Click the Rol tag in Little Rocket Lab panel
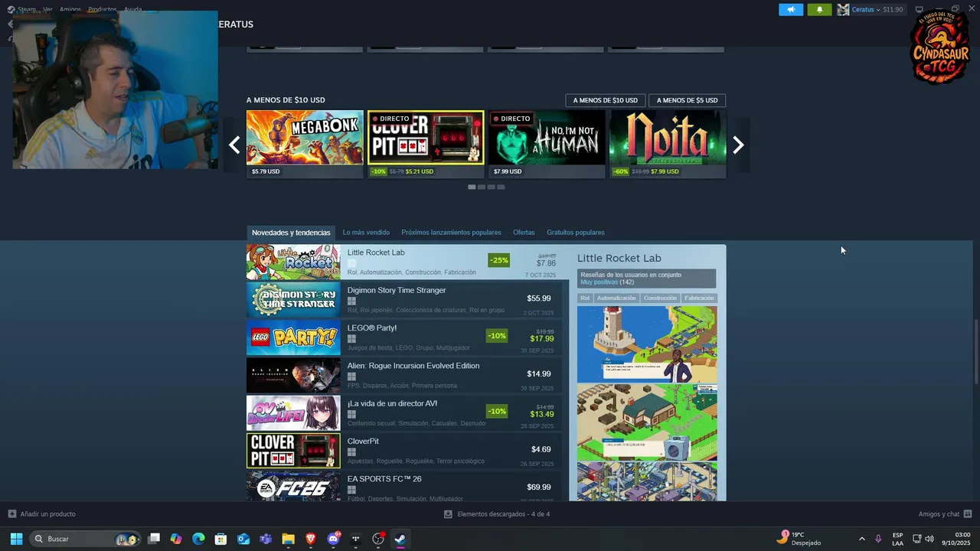The height and width of the screenshot is (551, 980). [x=585, y=298]
